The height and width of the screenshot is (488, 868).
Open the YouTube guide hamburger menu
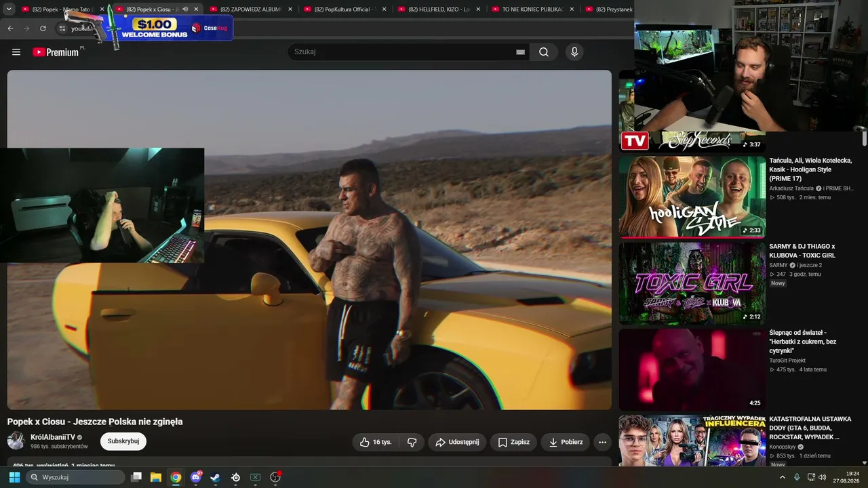16,52
